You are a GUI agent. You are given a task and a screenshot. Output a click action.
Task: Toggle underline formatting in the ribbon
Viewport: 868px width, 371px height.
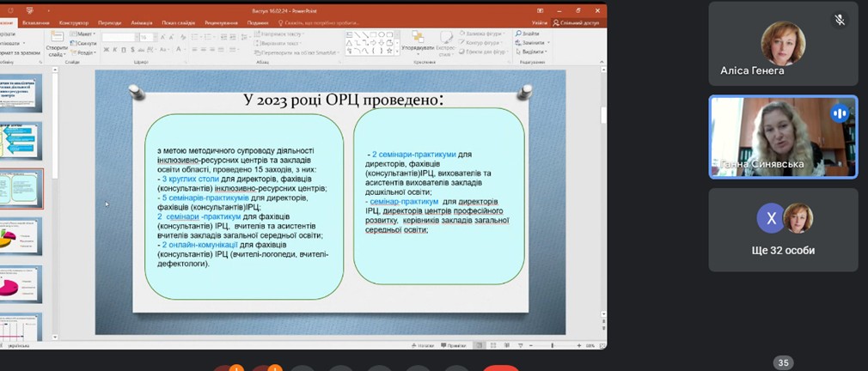[x=123, y=50]
